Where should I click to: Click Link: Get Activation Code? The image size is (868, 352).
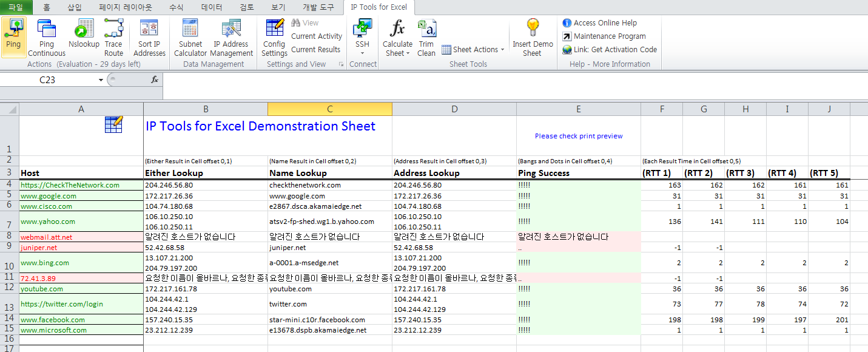610,50
